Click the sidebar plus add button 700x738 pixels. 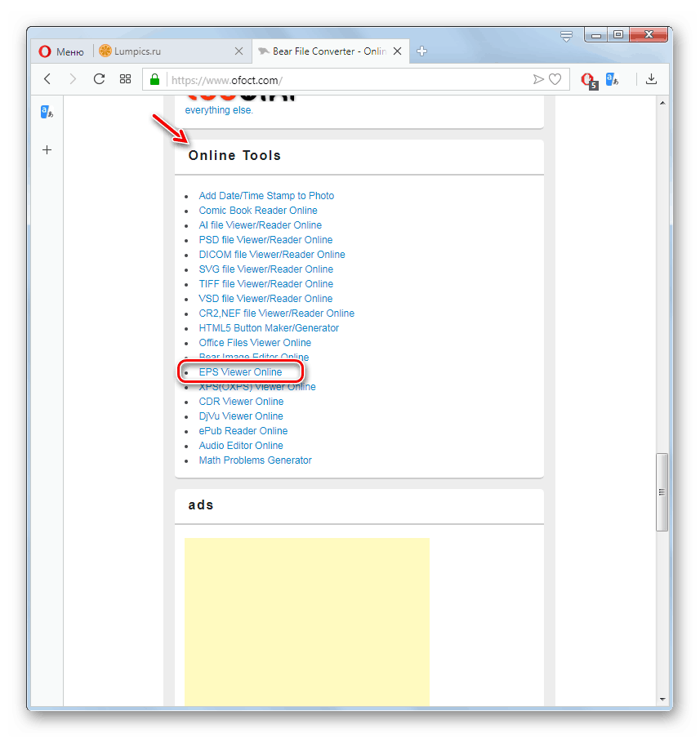point(47,150)
